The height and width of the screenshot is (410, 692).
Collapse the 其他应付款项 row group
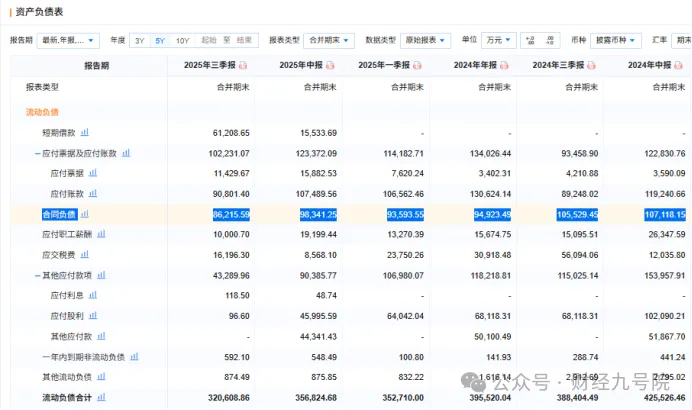tap(38, 276)
